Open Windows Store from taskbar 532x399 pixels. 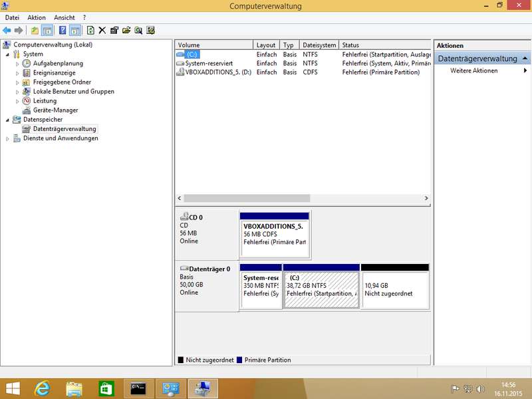point(106,389)
